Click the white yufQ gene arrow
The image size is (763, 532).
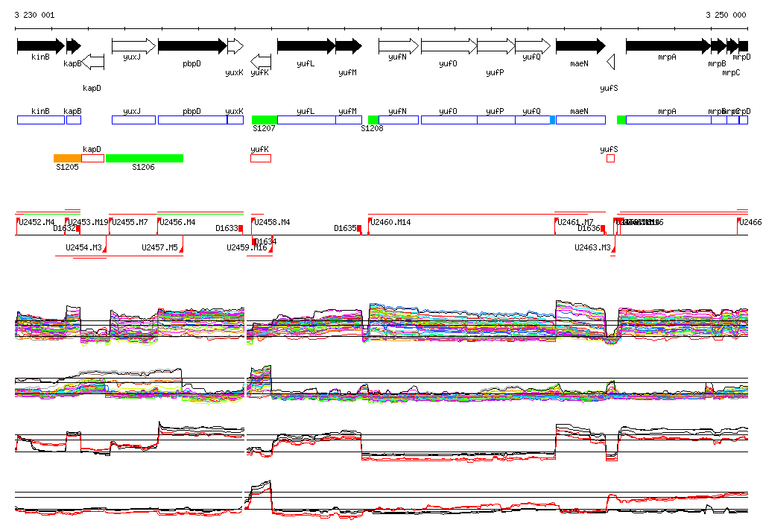click(533, 46)
